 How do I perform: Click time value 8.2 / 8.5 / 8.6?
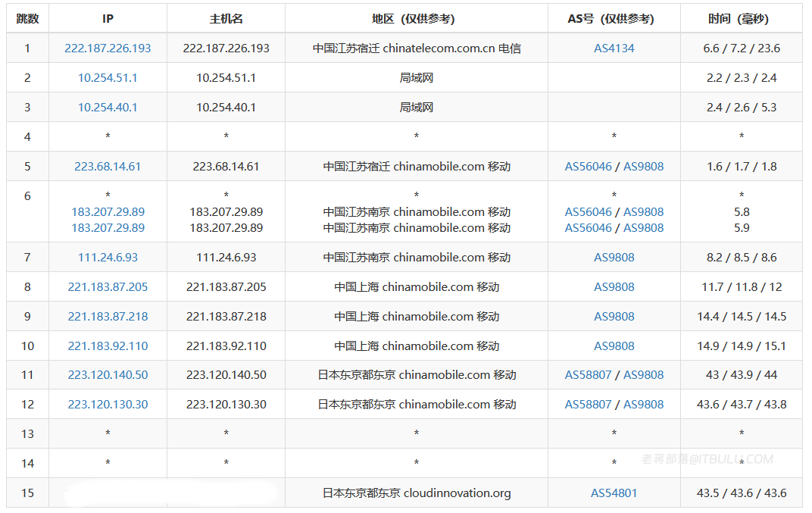(x=742, y=257)
